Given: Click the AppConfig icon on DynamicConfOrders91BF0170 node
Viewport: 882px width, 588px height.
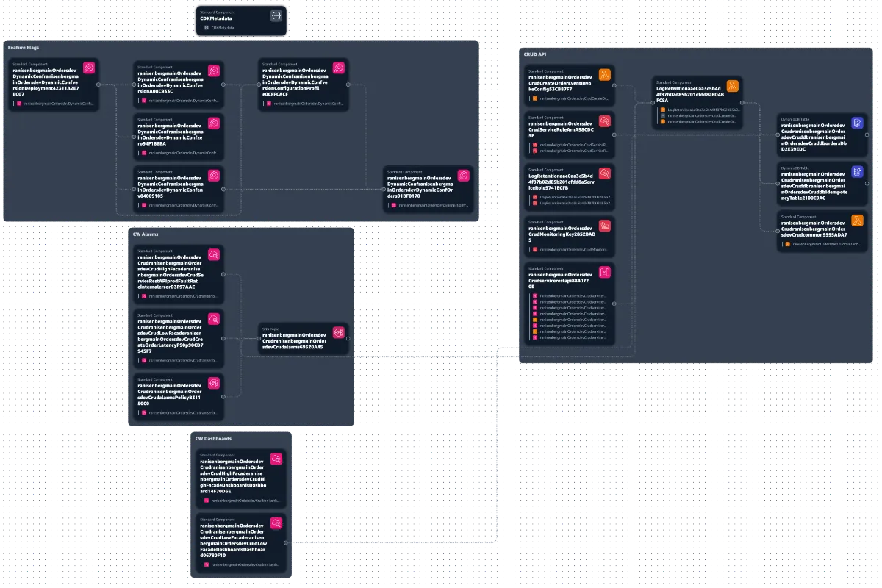Looking at the screenshot, I should click(x=464, y=176).
